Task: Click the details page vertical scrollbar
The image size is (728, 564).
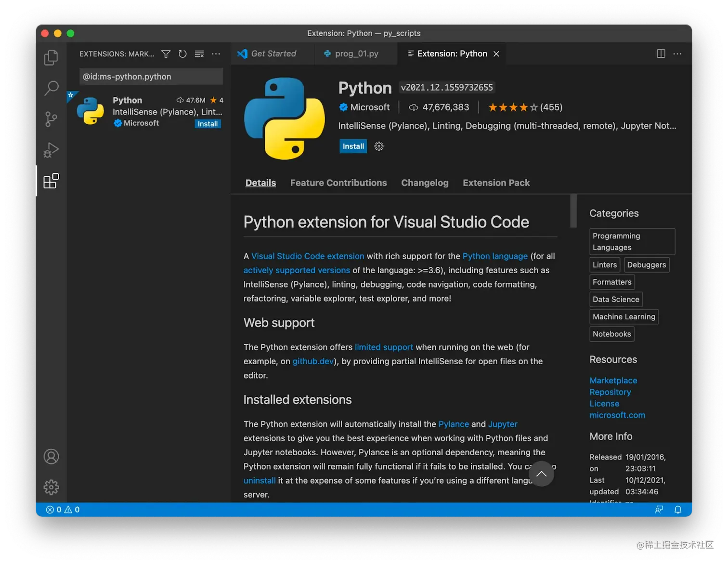Action: [573, 211]
